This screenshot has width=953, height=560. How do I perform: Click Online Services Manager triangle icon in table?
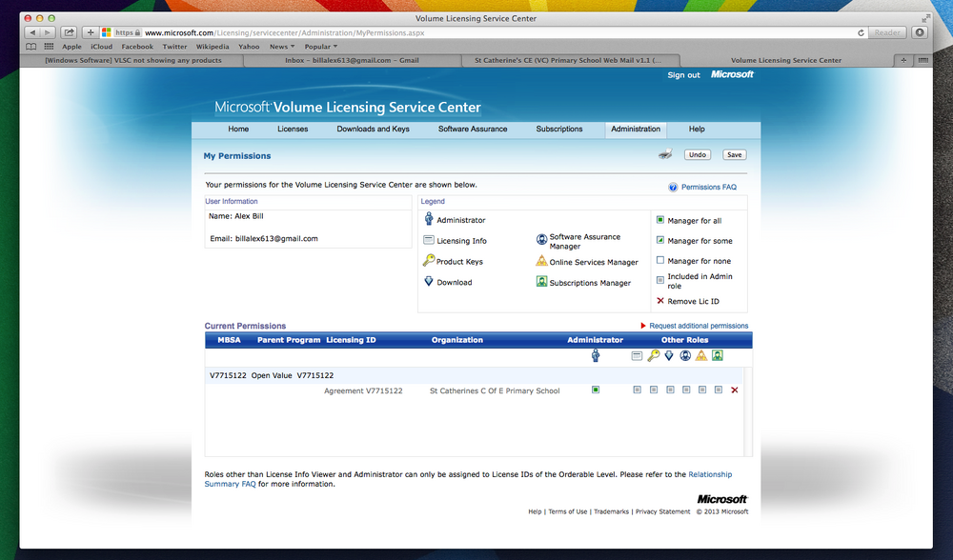(701, 355)
